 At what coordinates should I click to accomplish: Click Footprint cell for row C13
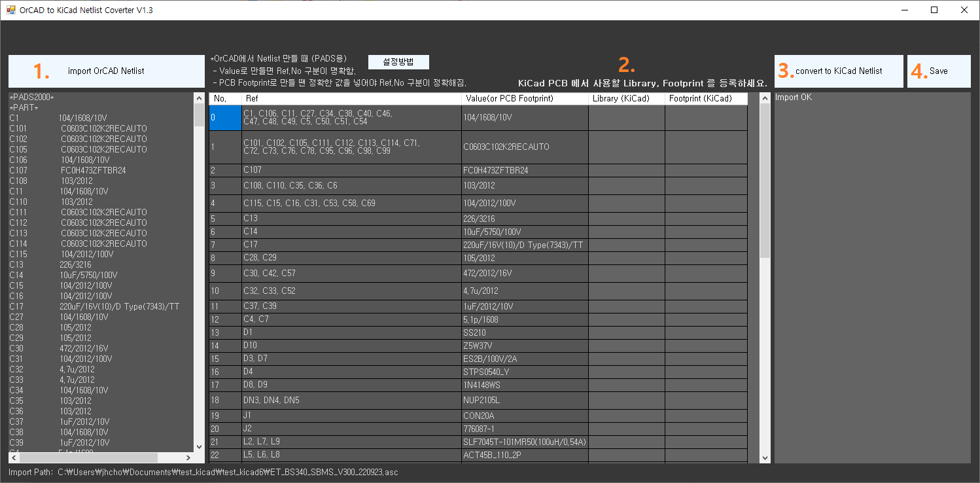coord(706,219)
